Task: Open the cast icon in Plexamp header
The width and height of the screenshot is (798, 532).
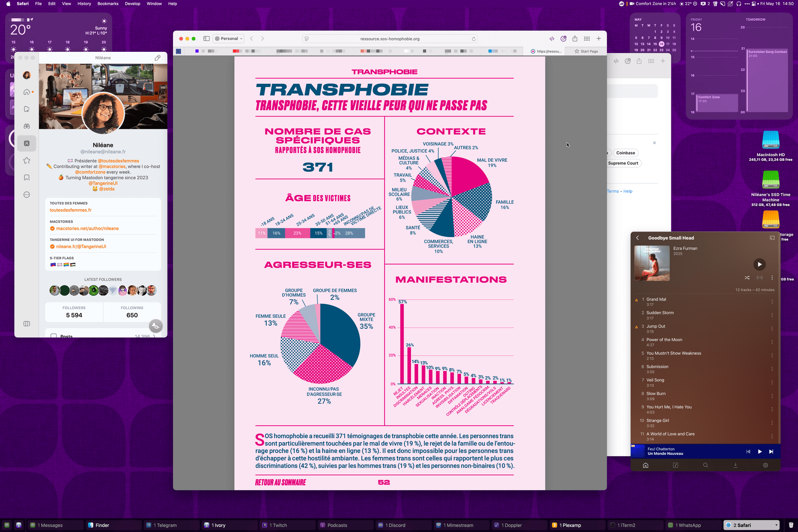Action: click(772, 238)
